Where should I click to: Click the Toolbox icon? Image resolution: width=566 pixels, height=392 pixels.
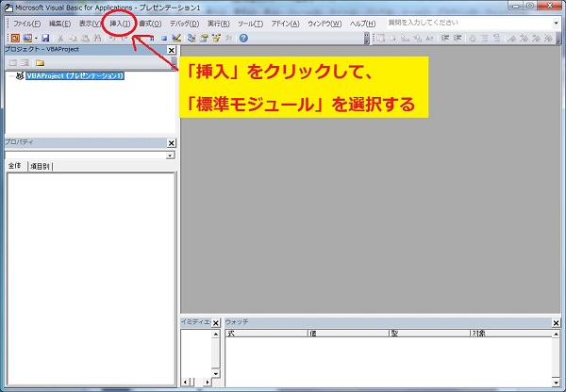(228, 38)
